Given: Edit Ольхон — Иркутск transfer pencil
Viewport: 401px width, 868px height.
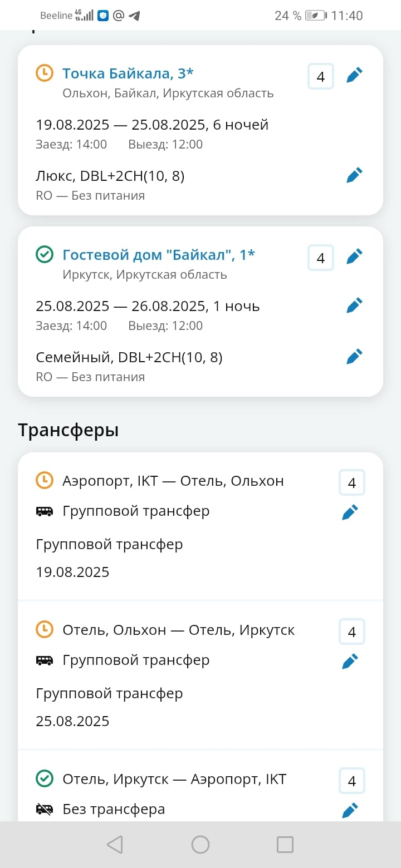Looking at the screenshot, I should tap(350, 662).
